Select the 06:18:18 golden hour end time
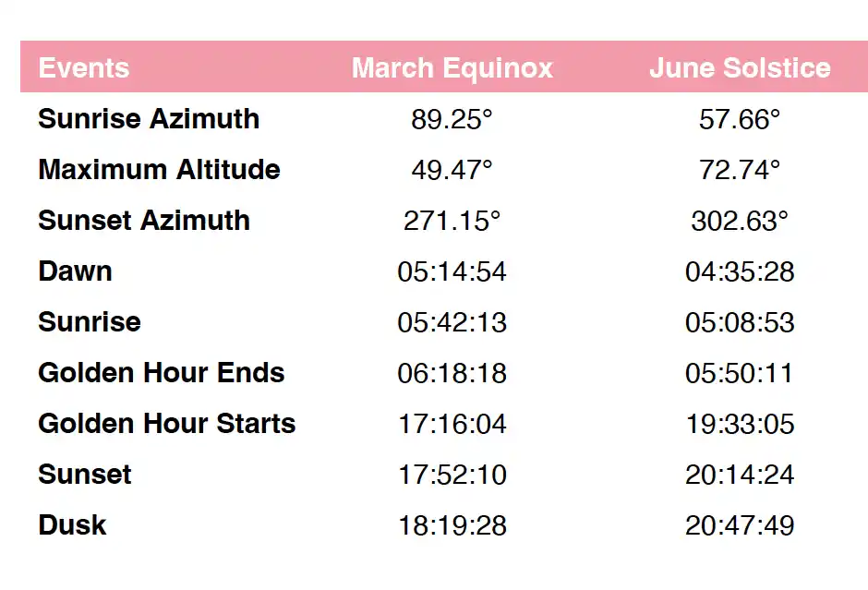The height and width of the screenshot is (590, 868). (x=452, y=374)
